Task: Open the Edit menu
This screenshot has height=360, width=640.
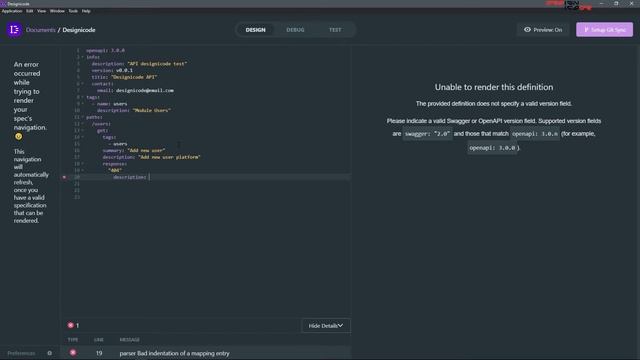Action: click(29, 11)
